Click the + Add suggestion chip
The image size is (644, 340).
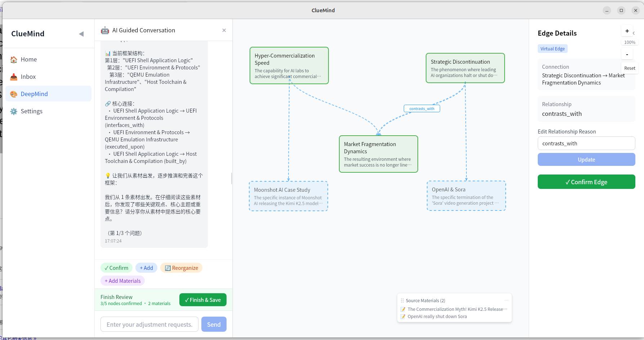pyautogui.click(x=146, y=268)
